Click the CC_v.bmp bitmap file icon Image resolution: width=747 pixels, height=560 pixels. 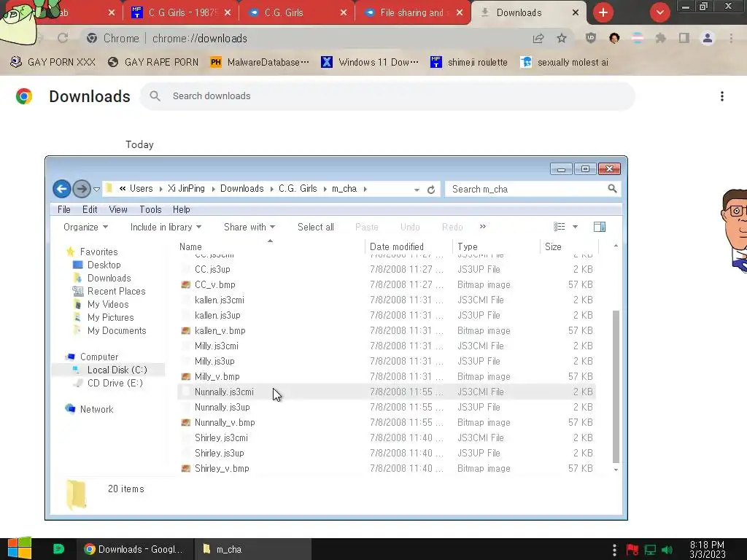click(186, 285)
